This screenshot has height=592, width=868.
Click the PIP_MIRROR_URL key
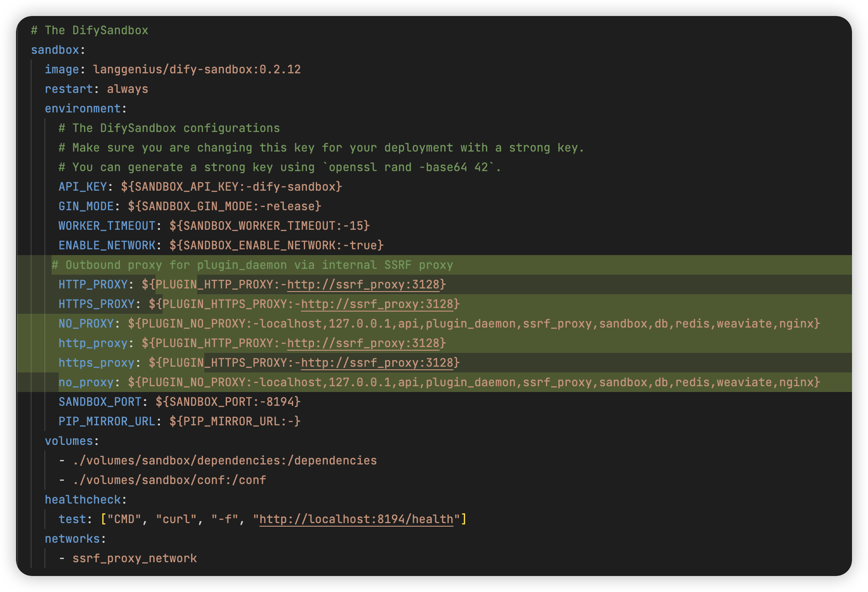coord(107,421)
